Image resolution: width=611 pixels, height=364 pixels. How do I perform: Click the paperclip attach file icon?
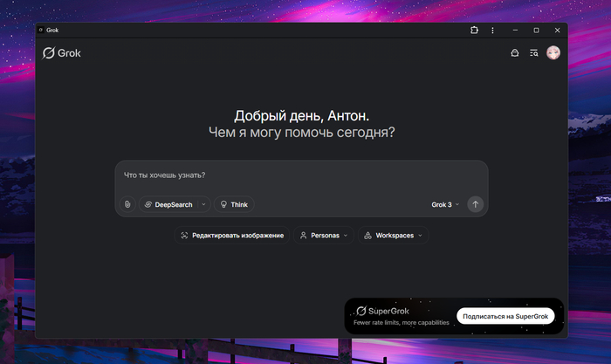pyautogui.click(x=127, y=204)
